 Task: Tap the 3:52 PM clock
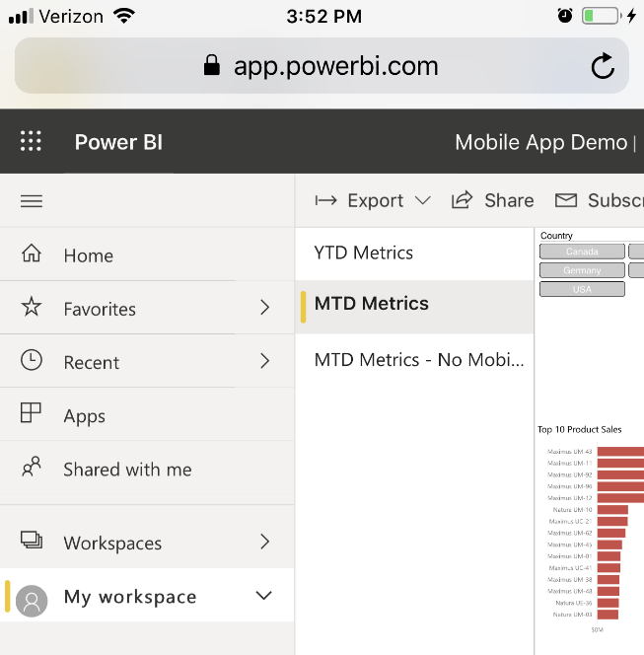point(324,17)
